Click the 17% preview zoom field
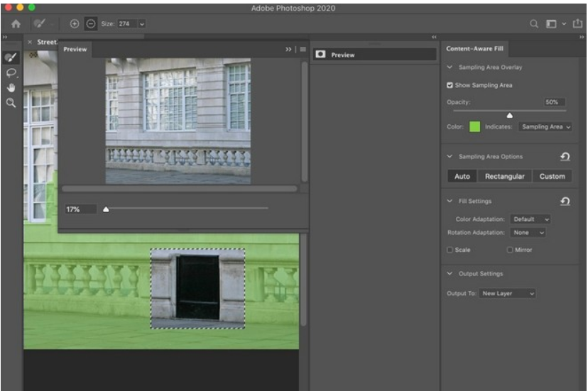This screenshot has height=391, width=588. (x=81, y=209)
